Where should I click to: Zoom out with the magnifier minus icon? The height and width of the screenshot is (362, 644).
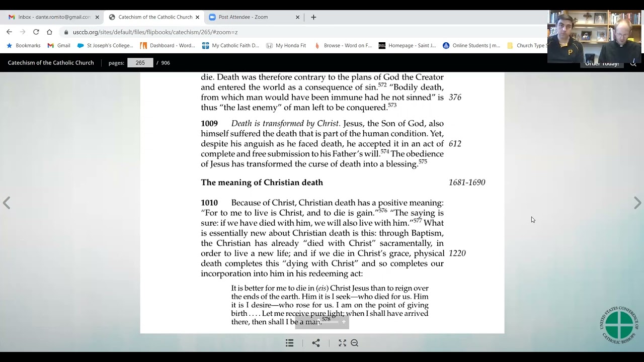pos(354,343)
